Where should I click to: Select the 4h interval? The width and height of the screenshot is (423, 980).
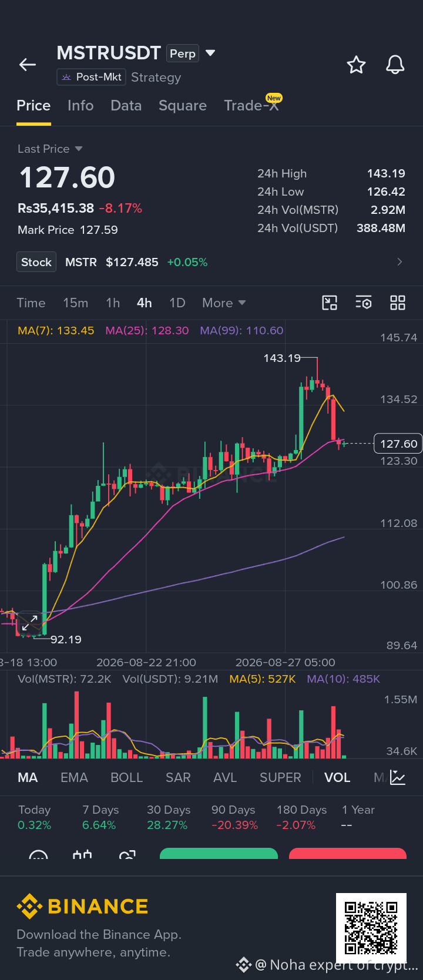145,303
